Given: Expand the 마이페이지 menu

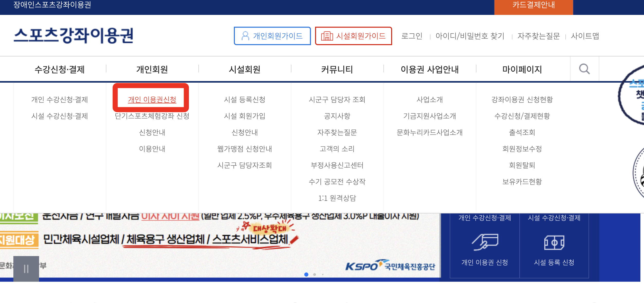Looking at the screenshot, I should [x=522, y=69].
